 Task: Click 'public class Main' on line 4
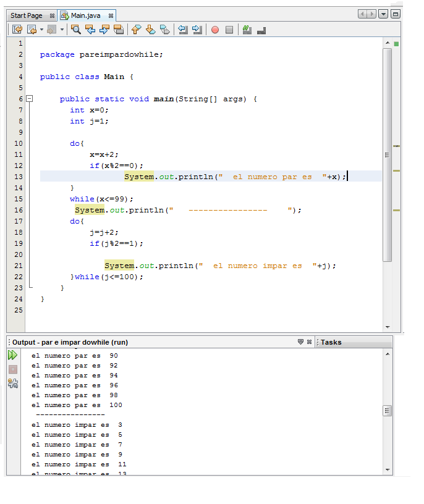pyautogui.click(x=82, y=77)
